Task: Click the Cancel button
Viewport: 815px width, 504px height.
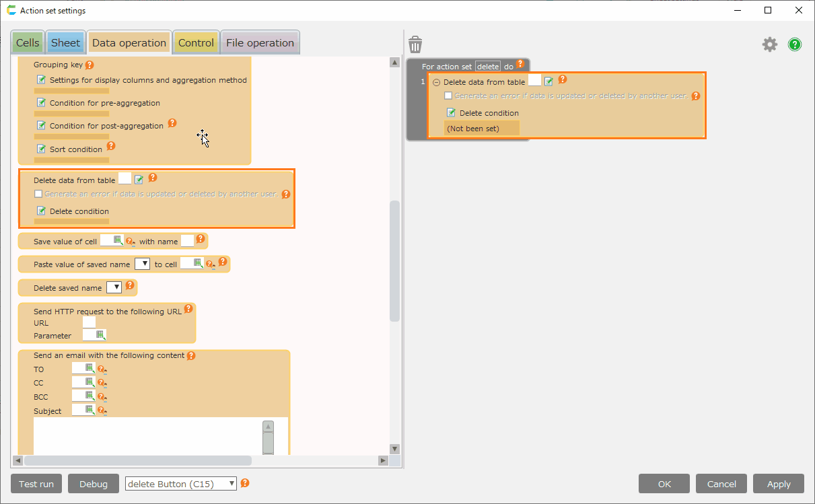Action: (x=721, y=484)
